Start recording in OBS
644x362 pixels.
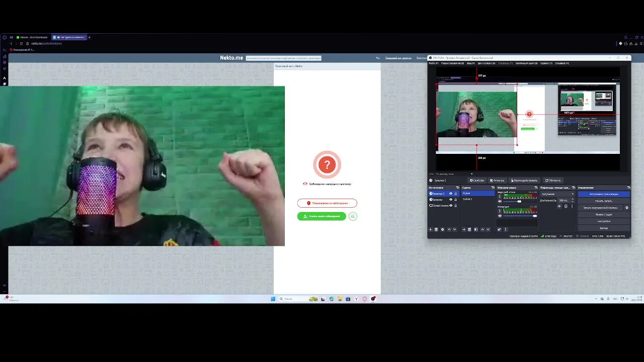pyautogui.click(x=604, y=201)
